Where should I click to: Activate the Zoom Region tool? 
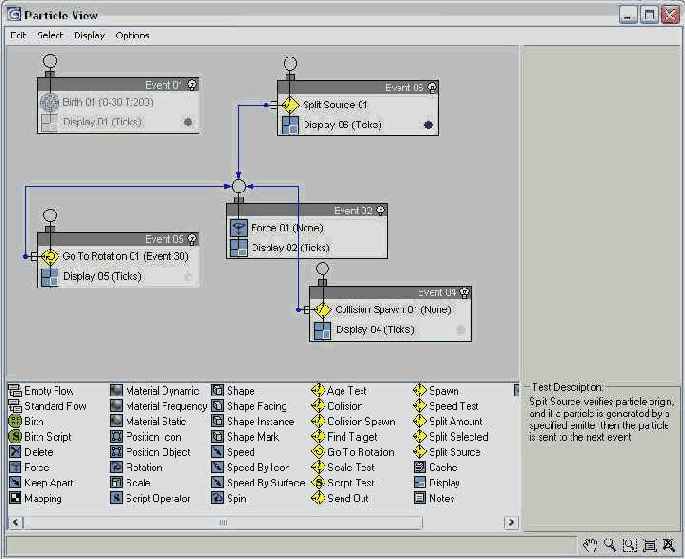[x=630, y=545]
